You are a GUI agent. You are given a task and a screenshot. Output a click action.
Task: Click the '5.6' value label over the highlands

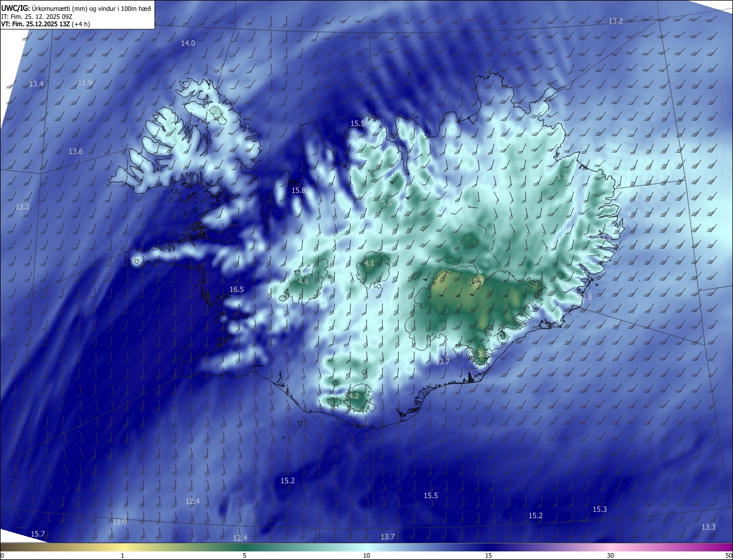point(387,203)
